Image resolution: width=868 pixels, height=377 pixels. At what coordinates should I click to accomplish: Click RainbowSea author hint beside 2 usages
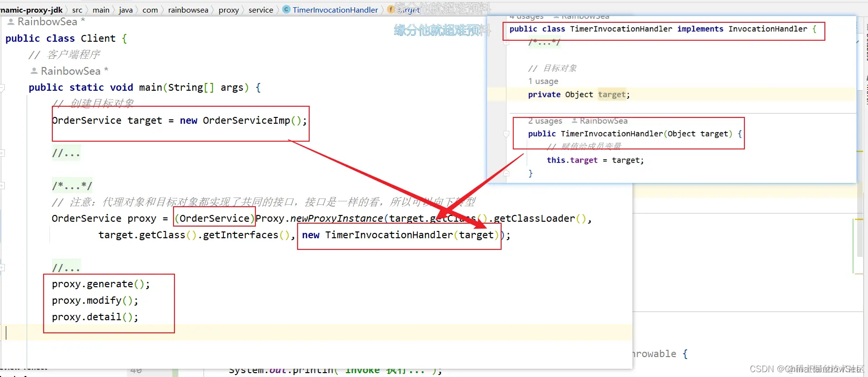(x=603, y=121)
